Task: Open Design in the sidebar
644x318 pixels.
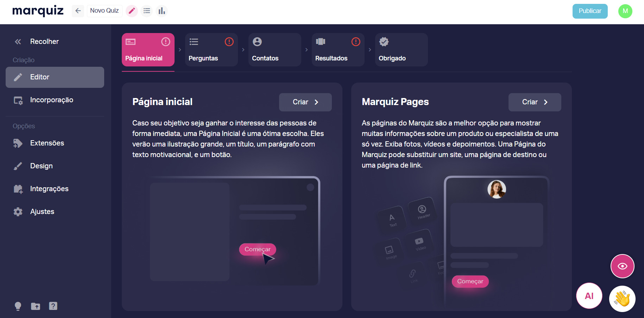Action: point(55,166)
